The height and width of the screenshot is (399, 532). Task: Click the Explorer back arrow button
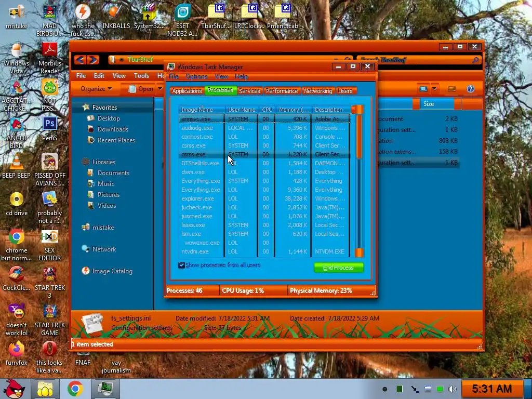79,60
